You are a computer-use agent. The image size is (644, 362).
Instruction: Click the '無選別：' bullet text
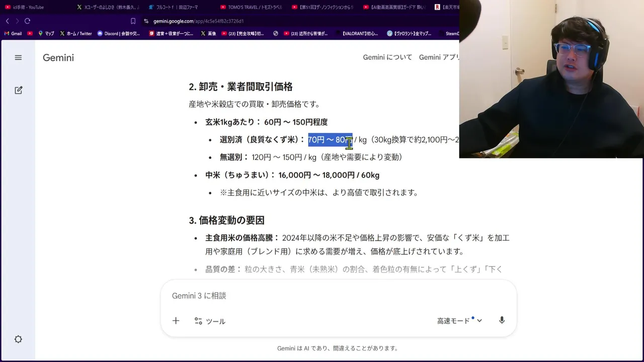coord(234,157)
